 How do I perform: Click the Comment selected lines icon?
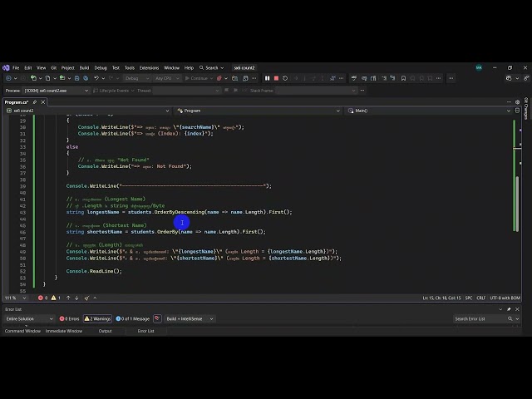click(x=384, y=78)
